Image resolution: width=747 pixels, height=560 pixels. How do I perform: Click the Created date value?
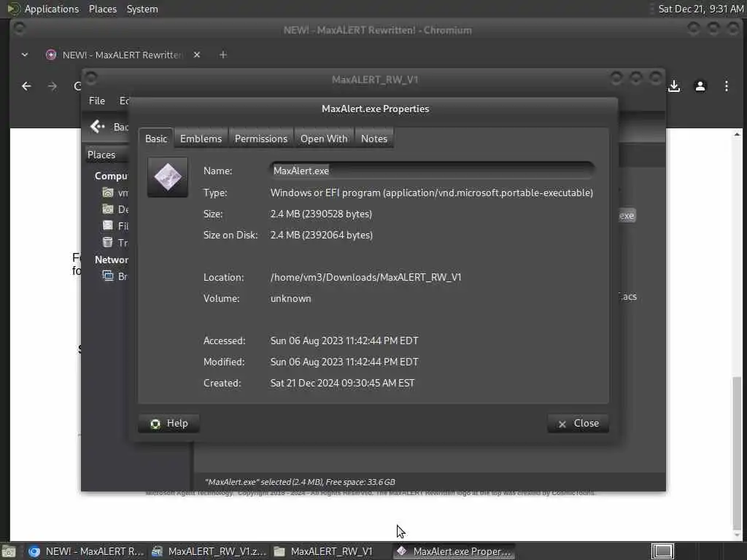click(x=342, y=383)
